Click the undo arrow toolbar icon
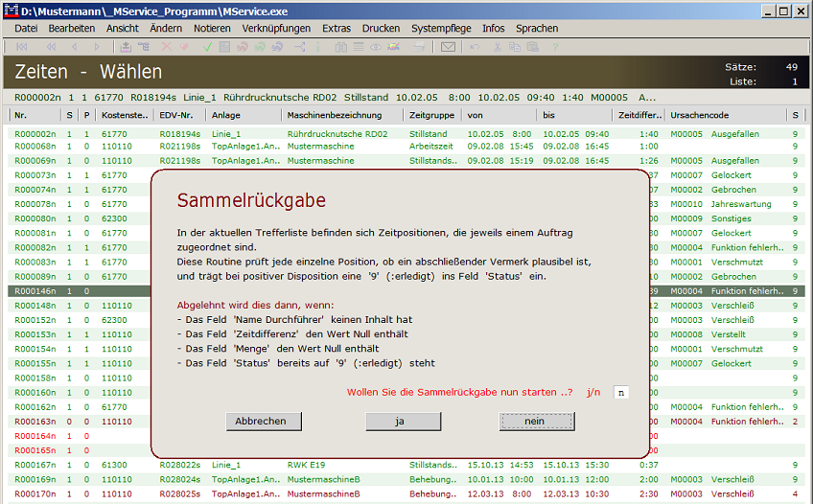 (475, 46)
